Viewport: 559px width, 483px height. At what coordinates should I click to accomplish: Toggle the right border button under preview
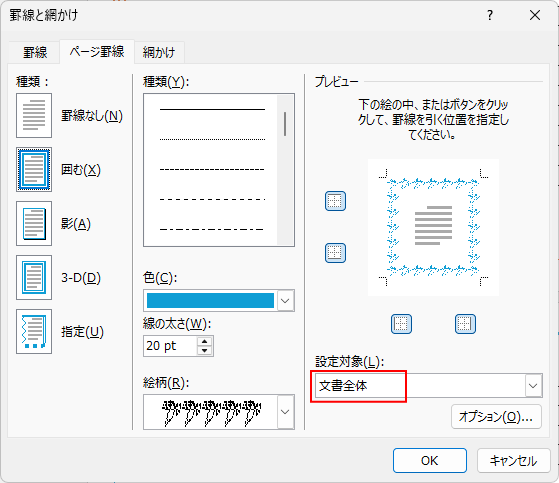(x=465, y=324)
